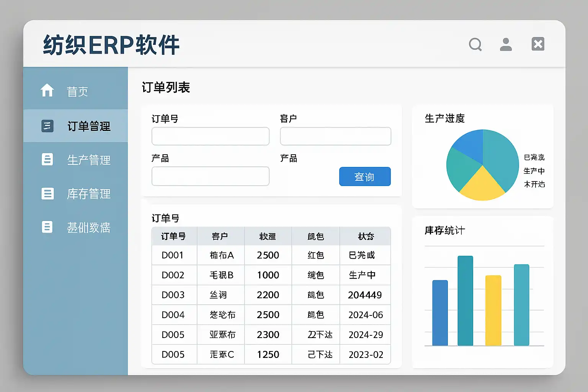Screen dimensions: 588x392
Task: Close the window with X icon
Action: tap(538, 44)
